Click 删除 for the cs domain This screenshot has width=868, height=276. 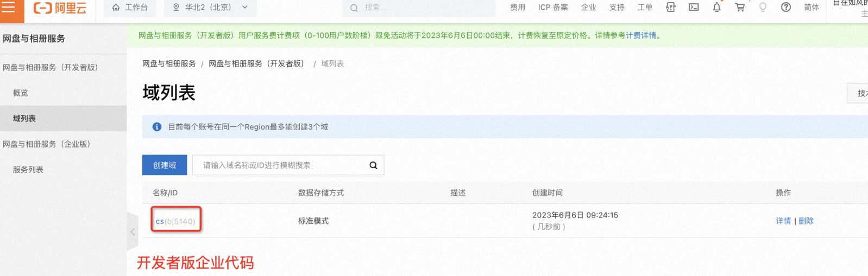[x=806, y=221]
